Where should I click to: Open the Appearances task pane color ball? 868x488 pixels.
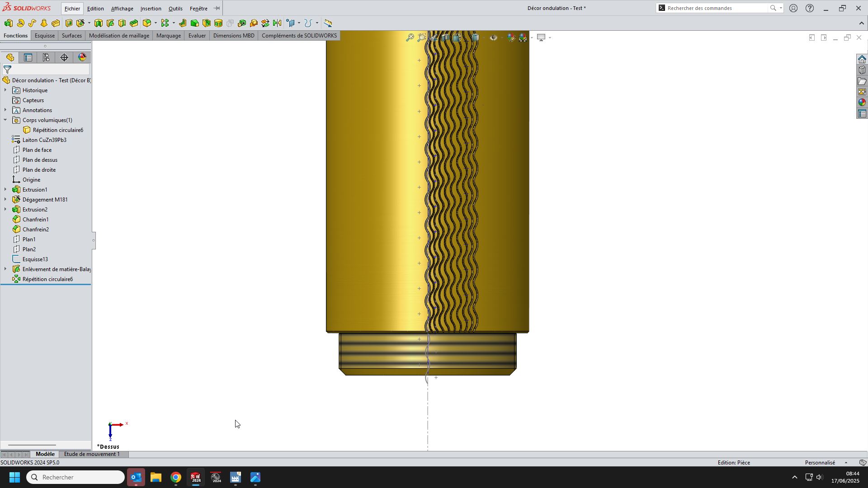pyautogui.click(x=862, y=103)
